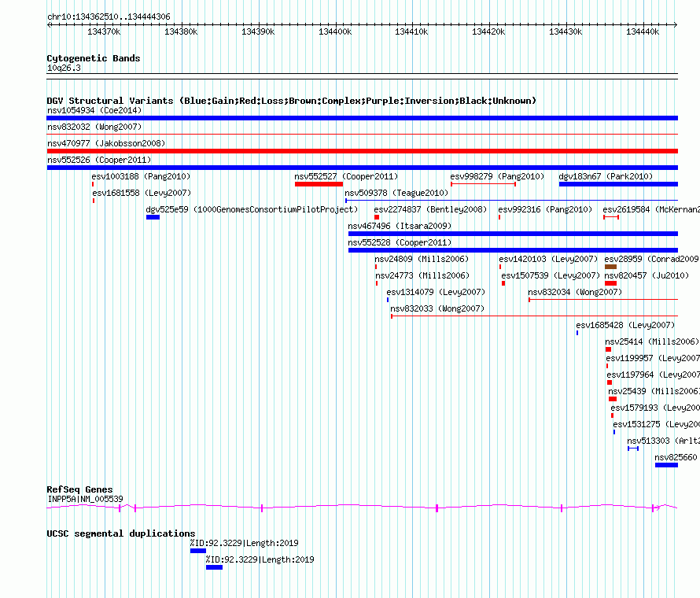Select the nsv832032 (Wong2007) label
700x598 pixels.
pyautogui.click(x=94, y=127)
